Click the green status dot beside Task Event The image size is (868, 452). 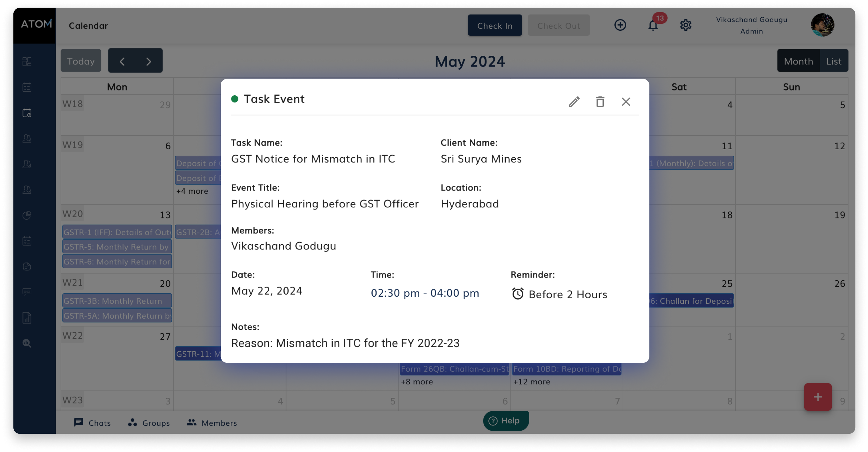234,99
